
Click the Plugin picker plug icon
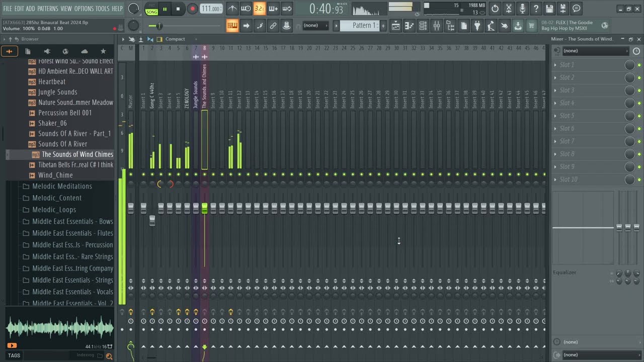click(477, 26)
